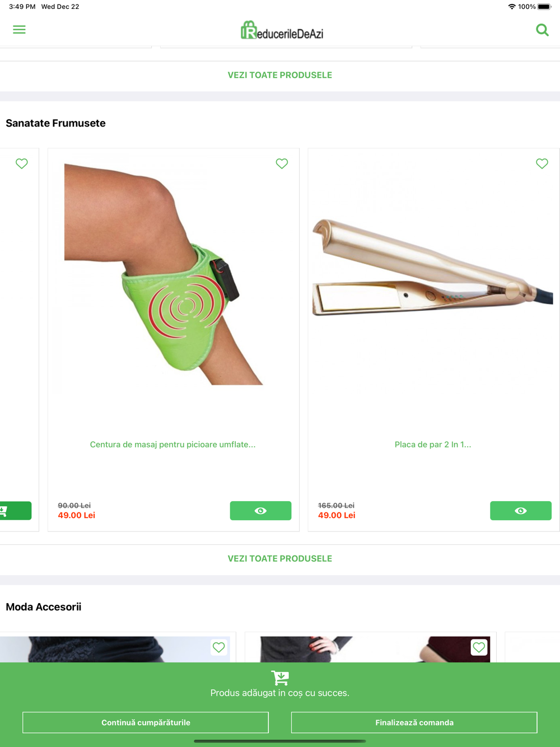The height and width of the screenshot is (747, 560).
Task: Favorite the first Moda Accesorii item heart
Action: click(x=219, y=647)
